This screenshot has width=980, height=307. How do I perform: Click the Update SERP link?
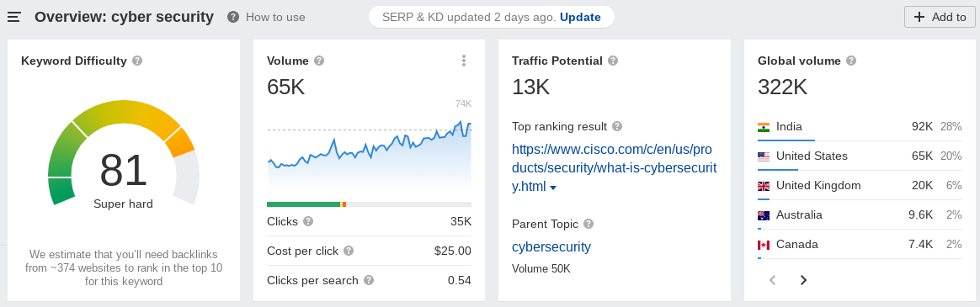coord(580,17)
